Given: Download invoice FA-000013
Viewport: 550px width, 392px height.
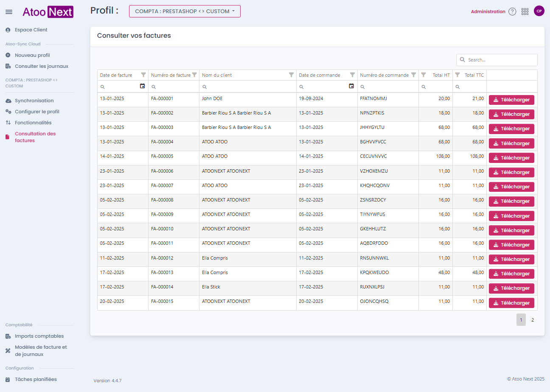Looking at the screenshot, I should 511,274.
